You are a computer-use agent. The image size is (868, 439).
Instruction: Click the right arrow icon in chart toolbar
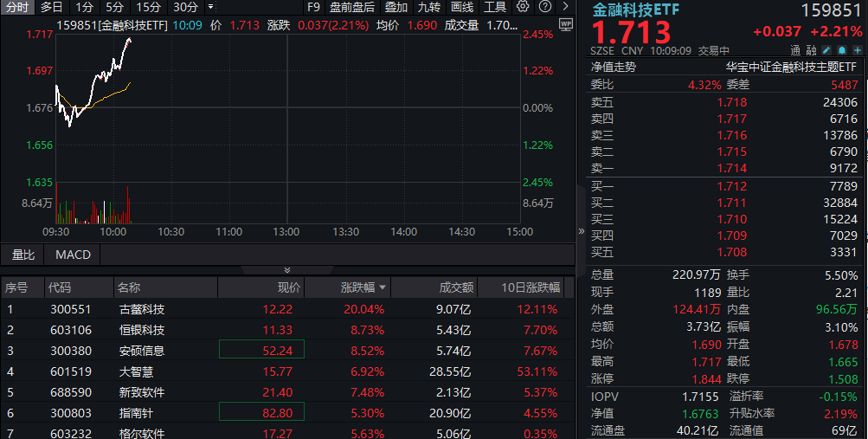[x=565, y=7]
